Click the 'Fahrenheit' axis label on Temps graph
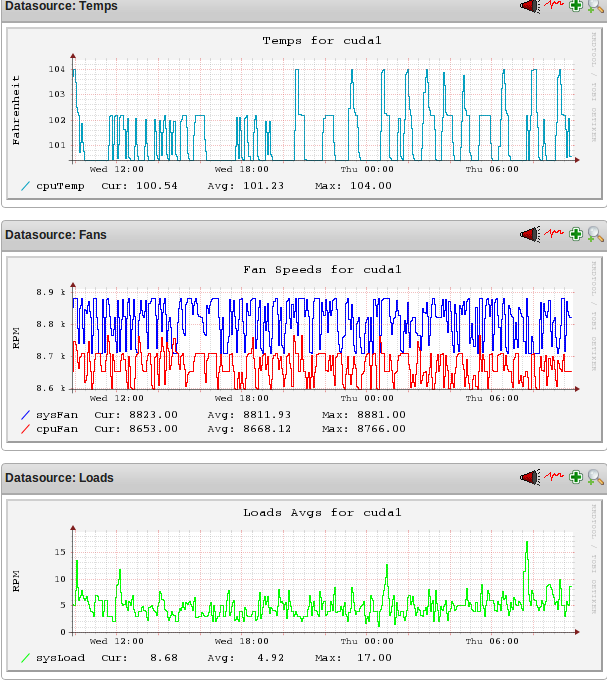 [x=16, y=110]
